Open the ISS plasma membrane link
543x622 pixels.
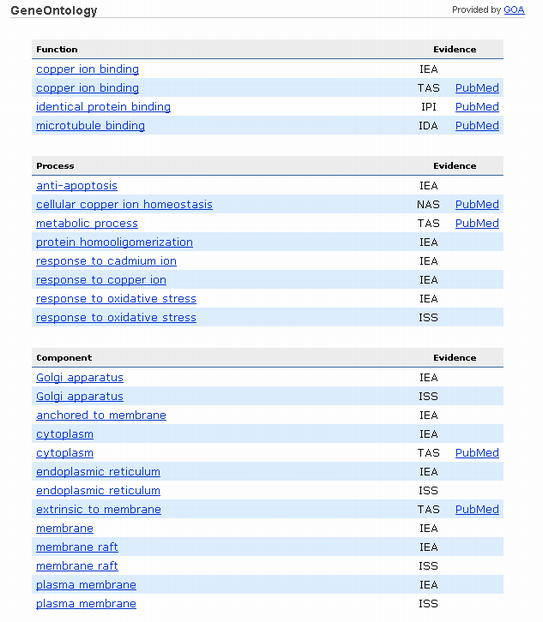(x=86, y=603)
